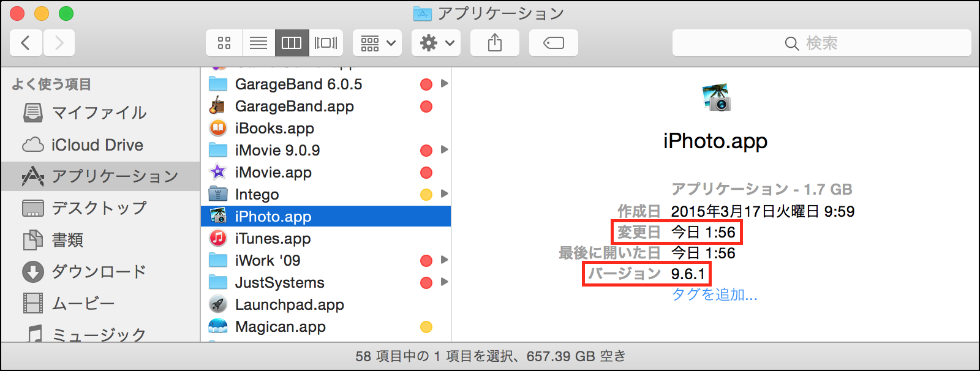980x371 pixels.
Task: Click the iTunes.app music note icon
Action: [217, 238]
